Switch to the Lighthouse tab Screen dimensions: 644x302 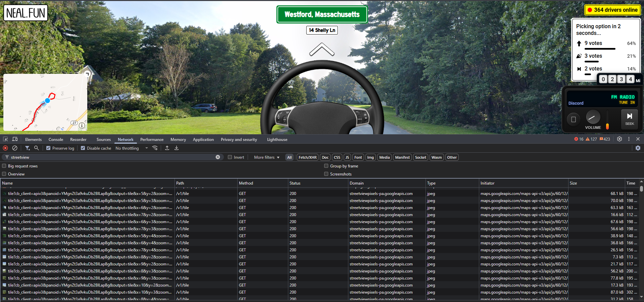[277, 139]
